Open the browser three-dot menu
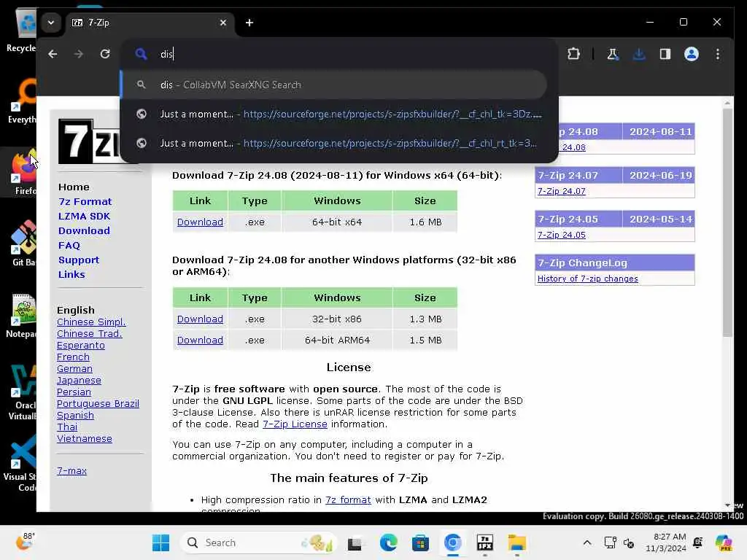 (718, 54)
